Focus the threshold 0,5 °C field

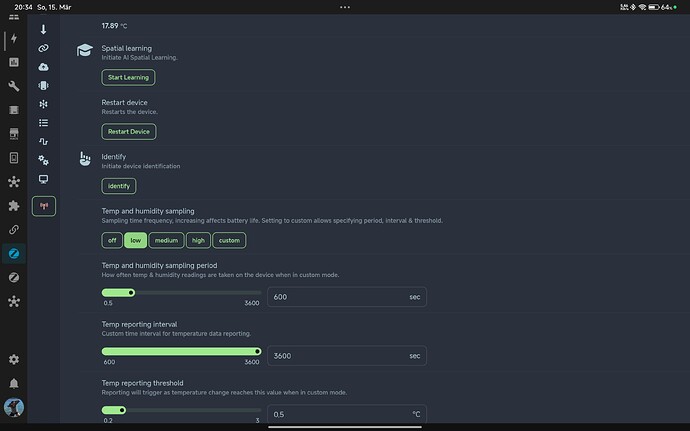click(347, 414)
